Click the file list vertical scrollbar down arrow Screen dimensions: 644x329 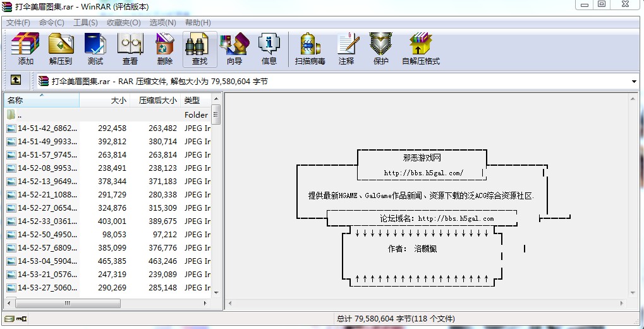(x=216, y=292)
